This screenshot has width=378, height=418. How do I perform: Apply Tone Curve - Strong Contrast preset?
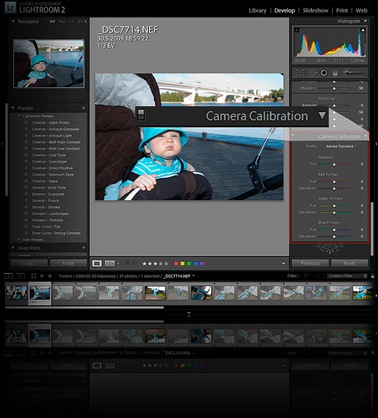tap(56, 233)
